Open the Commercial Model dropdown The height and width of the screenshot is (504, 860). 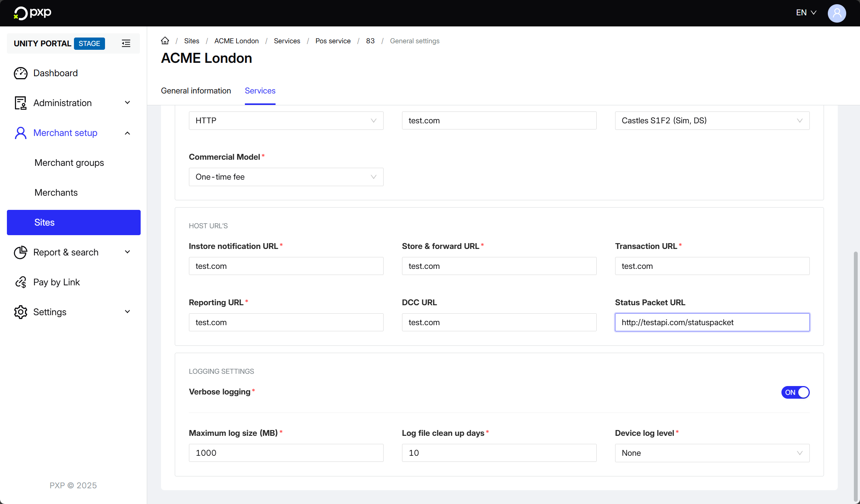click(286, 177)
